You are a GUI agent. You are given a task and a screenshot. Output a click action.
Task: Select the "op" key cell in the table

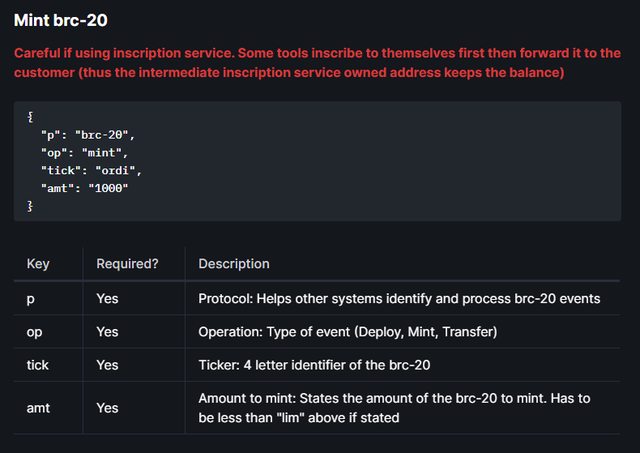point(34,331)
